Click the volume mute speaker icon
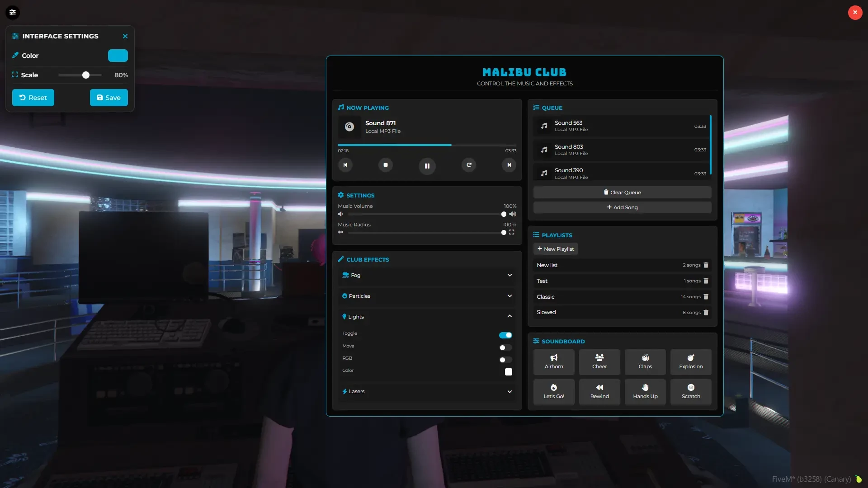The height and width of the screenshot is (488, 868). coord(340,214)
